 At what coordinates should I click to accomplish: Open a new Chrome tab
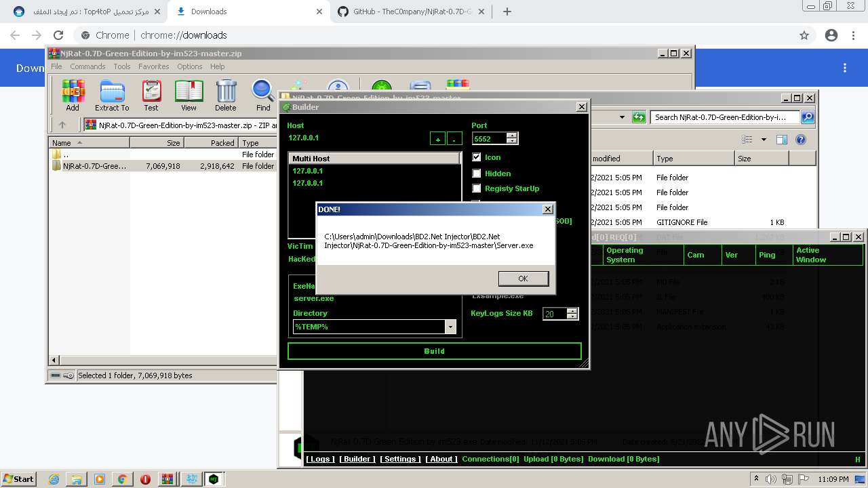(x=507, y=12)
